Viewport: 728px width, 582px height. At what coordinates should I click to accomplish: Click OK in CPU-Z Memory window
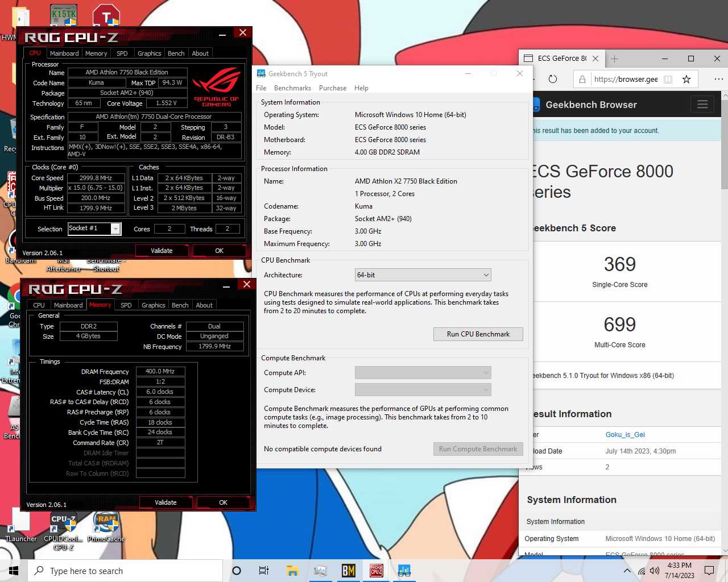pos(224,502)
